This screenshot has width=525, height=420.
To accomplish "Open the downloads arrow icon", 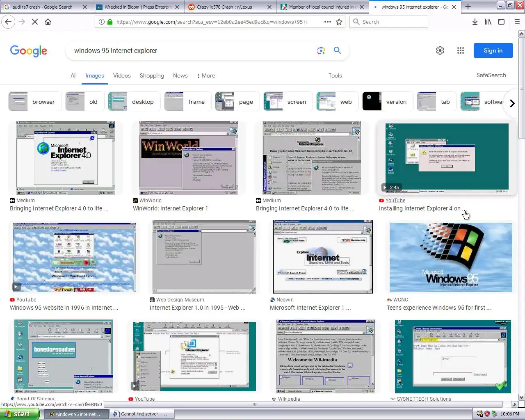I will [x=475, y=22].
